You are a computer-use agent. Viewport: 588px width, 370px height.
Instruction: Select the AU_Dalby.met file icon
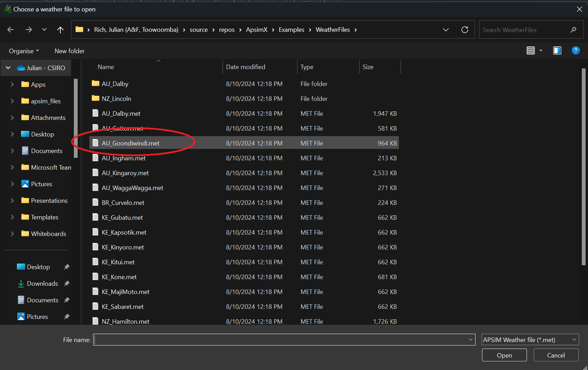pyautogui.click(x=96, y=113)
